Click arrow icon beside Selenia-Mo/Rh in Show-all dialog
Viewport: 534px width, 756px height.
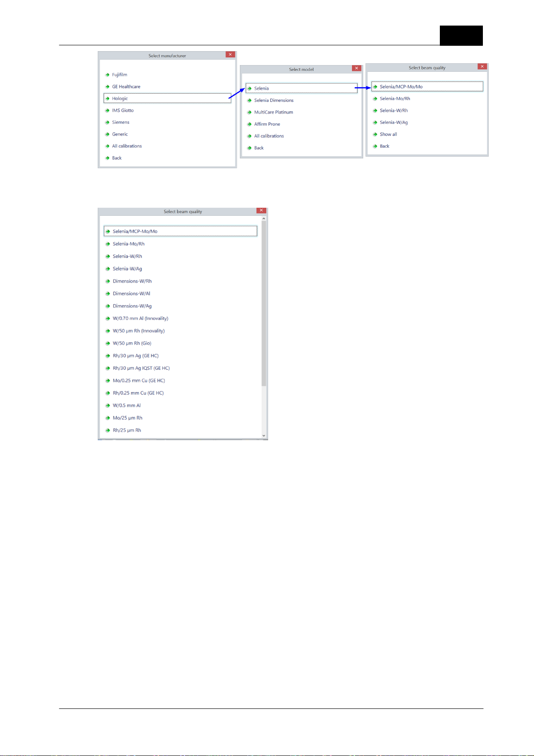(375, 99)
